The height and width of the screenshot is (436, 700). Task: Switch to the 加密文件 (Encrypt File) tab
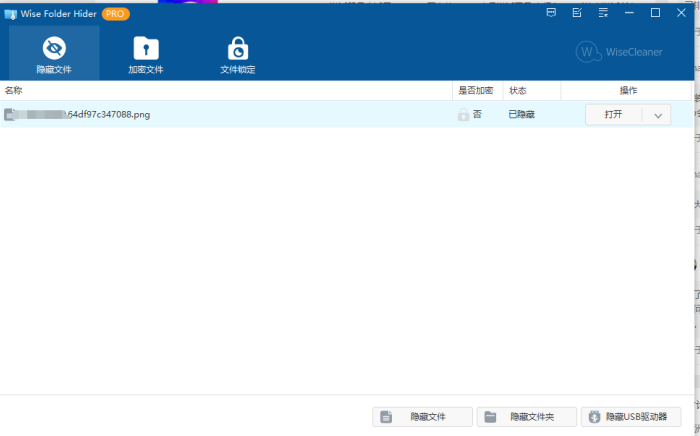pos(146,54)
